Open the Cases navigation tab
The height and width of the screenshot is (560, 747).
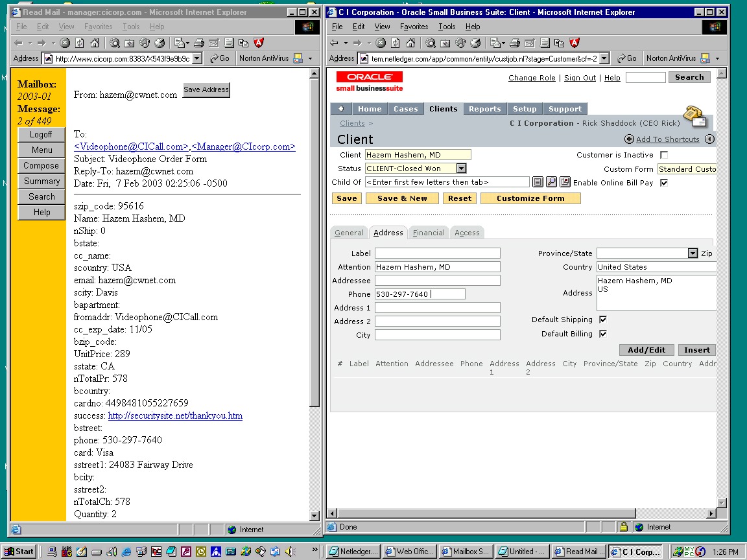pyautogui.click(x=405, y=109)
